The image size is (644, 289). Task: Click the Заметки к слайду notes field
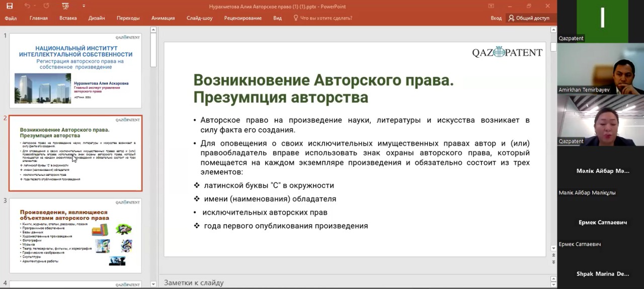pyautogui.click(x=352, y=282)
